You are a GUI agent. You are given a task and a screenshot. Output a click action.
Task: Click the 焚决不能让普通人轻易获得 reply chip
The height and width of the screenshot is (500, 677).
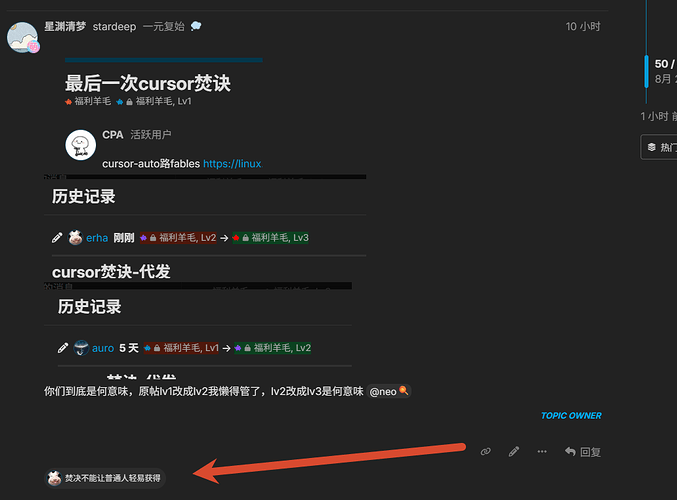tap(105, 478)
